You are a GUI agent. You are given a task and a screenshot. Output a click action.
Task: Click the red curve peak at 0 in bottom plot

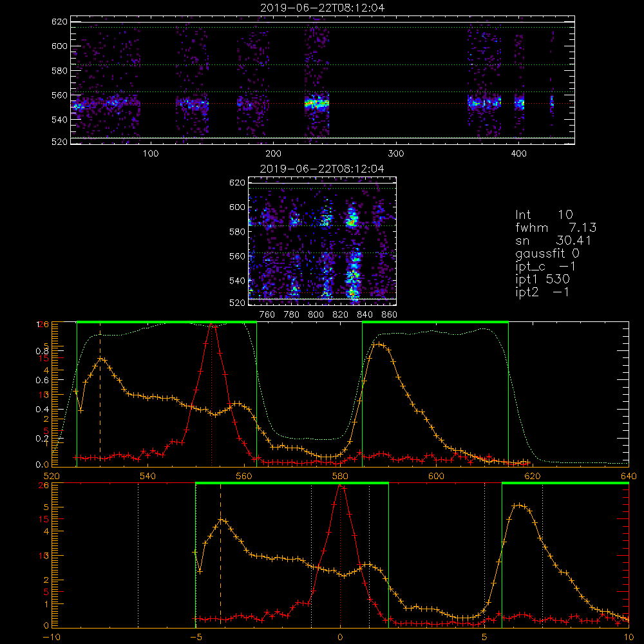coord(340,486)
